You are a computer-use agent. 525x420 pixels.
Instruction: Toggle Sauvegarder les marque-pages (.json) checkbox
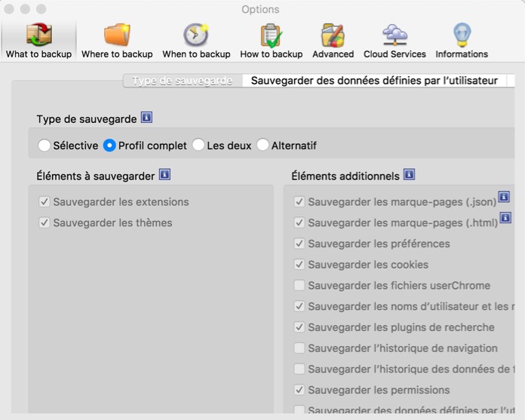(299, 202)
